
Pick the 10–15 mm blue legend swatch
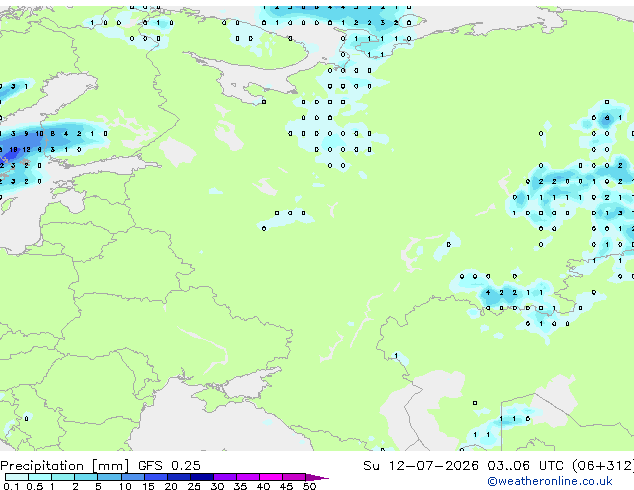point(132,477)
